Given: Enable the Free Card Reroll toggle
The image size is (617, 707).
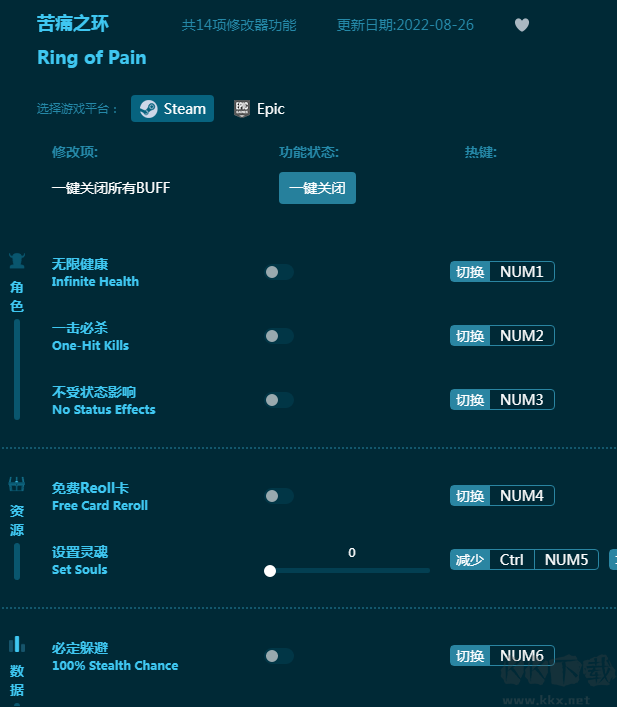Looking at the screenshot, I should (279, 496).
